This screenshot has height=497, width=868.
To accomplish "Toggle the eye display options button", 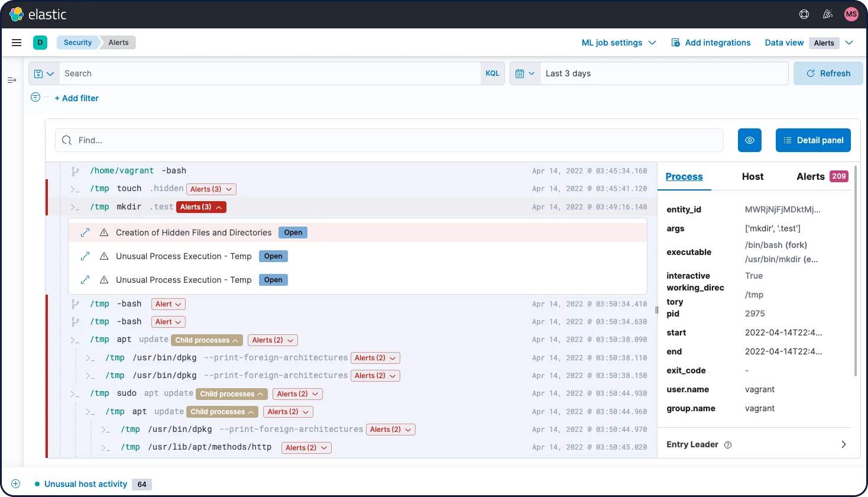I will (750, 140).
